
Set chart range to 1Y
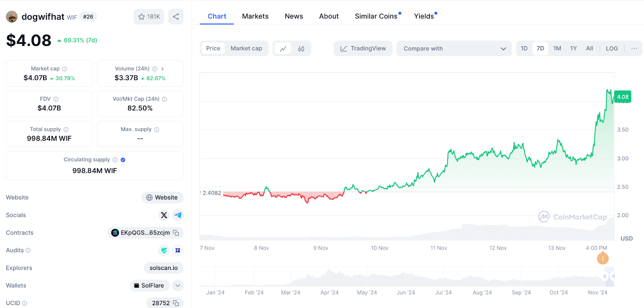pyautogui.click(x=574, y=48)
